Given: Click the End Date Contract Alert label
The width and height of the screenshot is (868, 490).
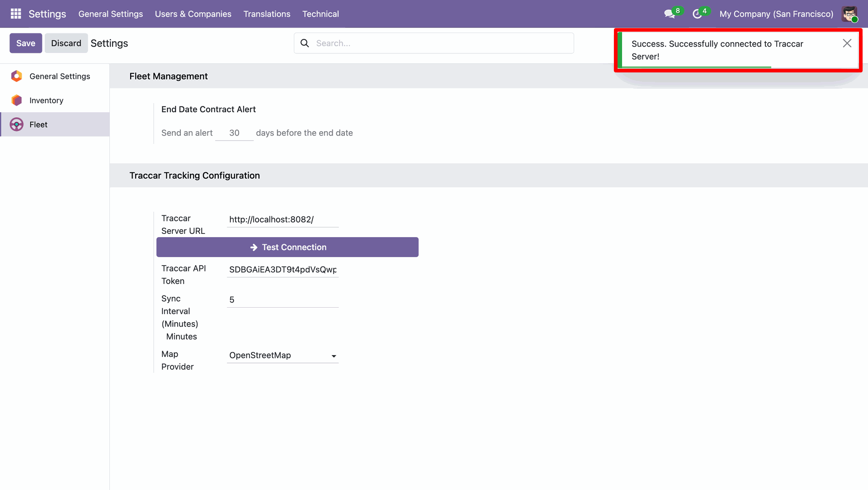Looking at the screenshot, I should pyautogui.click(x=208, y=109).
